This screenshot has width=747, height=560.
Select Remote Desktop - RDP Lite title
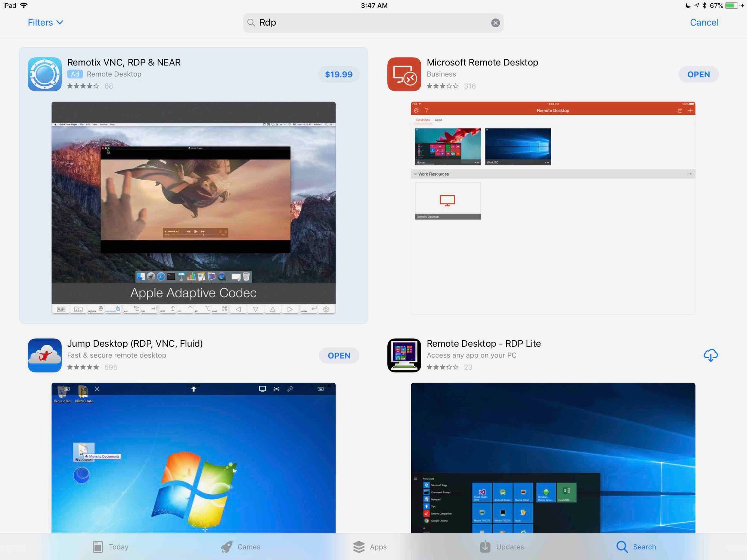[484, 344]
